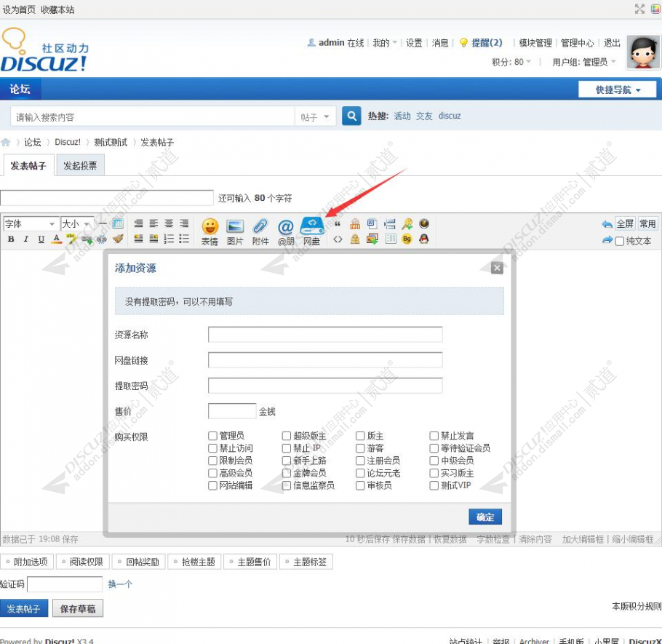Open the 网盘 cloud drive tool

tap(311, 231)
